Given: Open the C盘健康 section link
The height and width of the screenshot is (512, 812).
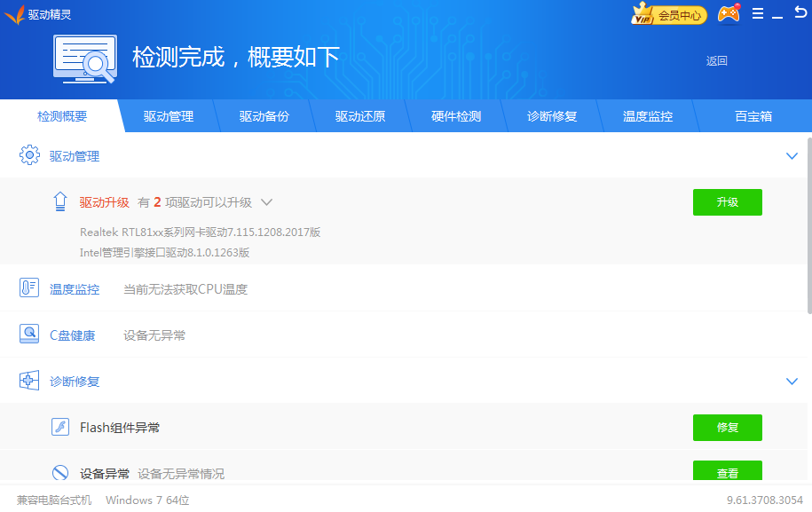Looking at the screenshot, I should [x=73, y=335].
